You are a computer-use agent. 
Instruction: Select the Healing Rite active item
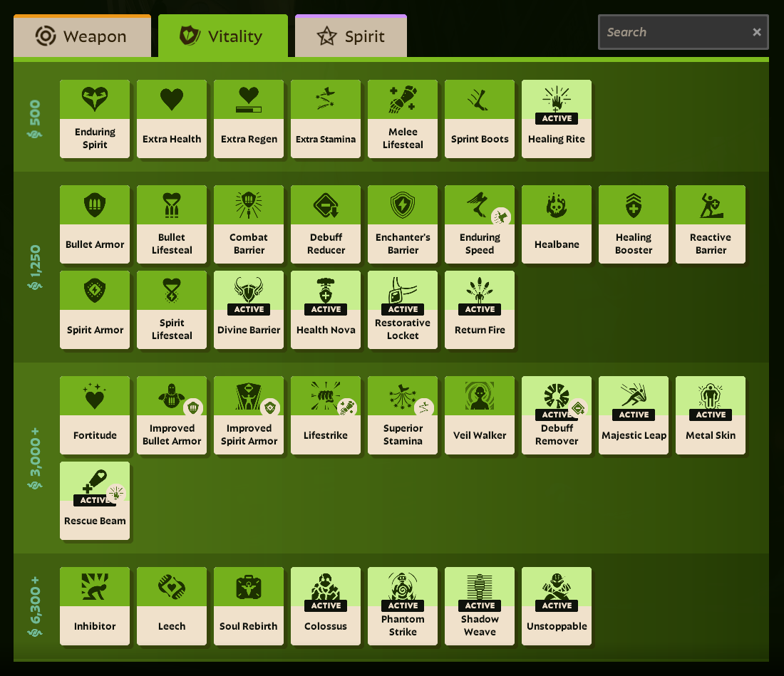(x=557, y=118)
